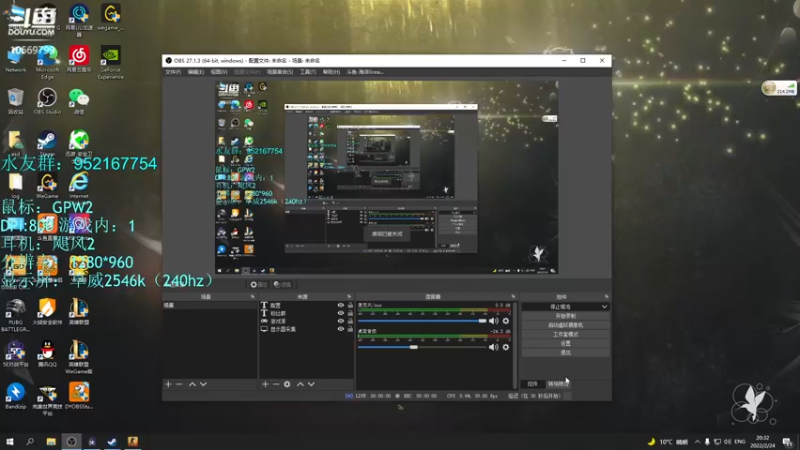Toggle the lock on the second text source
800x450 pixels.
[350, 313]
